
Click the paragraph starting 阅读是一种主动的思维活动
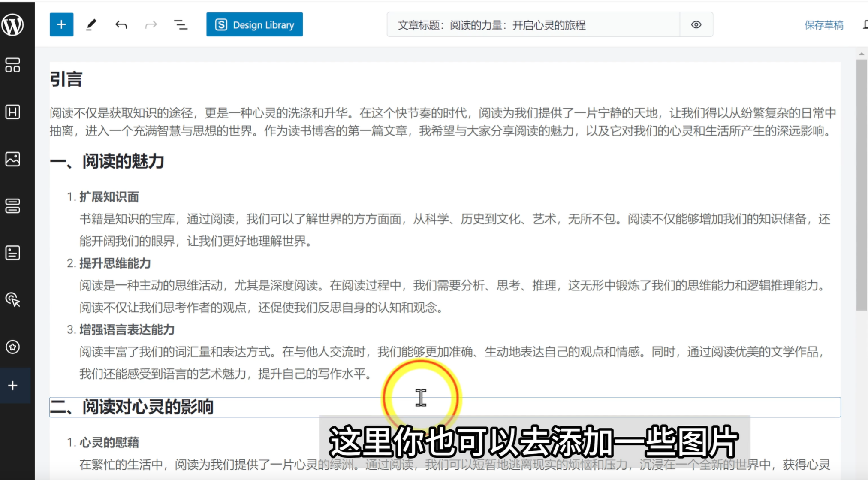point(452,296)
